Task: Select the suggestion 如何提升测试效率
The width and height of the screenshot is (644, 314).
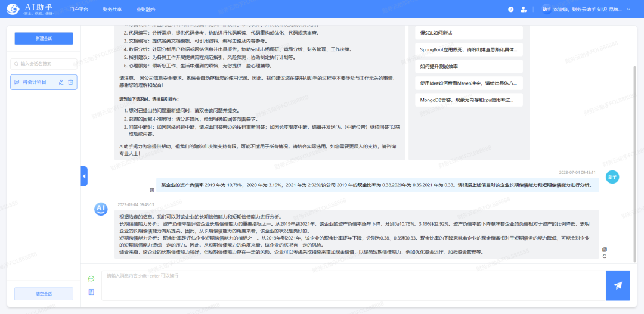Action: 469,66
